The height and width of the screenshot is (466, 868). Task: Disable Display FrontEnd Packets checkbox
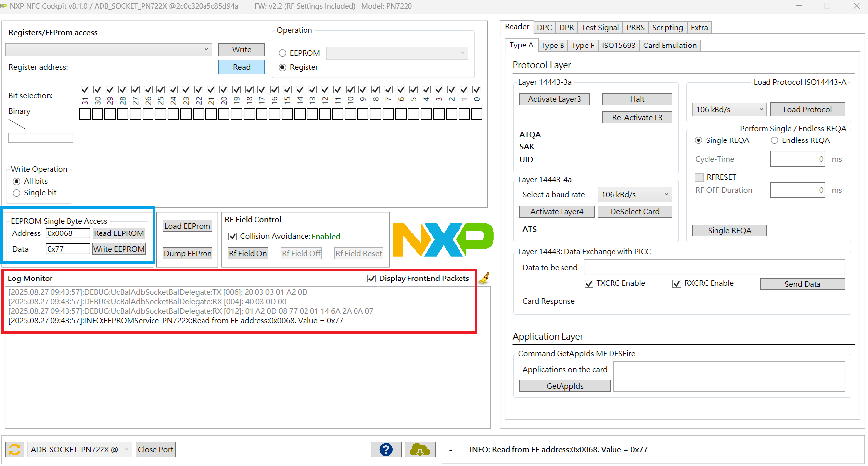tap(371, 279)
